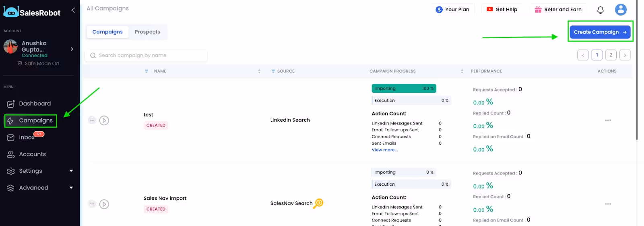Open the SOURCE column filter icon

tap(273, 71)
